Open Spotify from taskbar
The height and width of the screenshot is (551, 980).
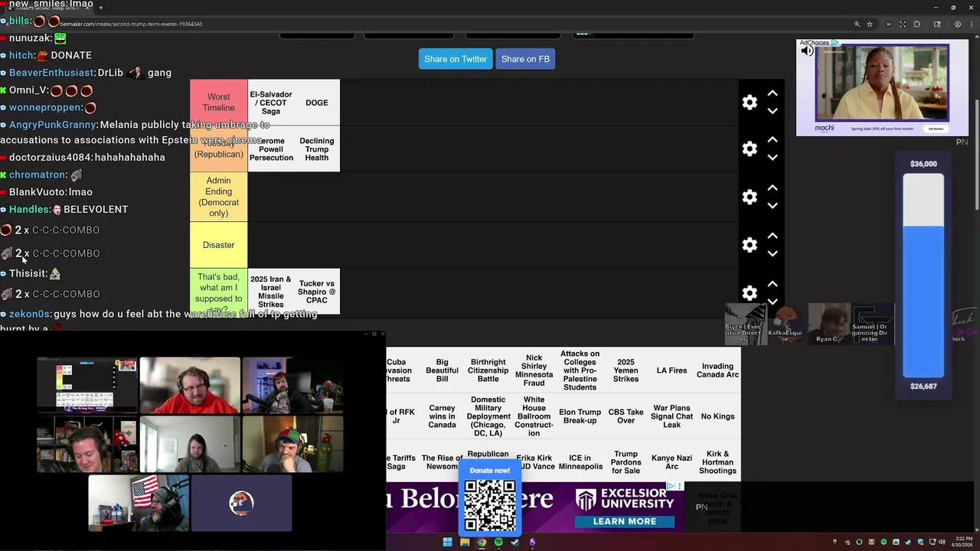(498, 543)
